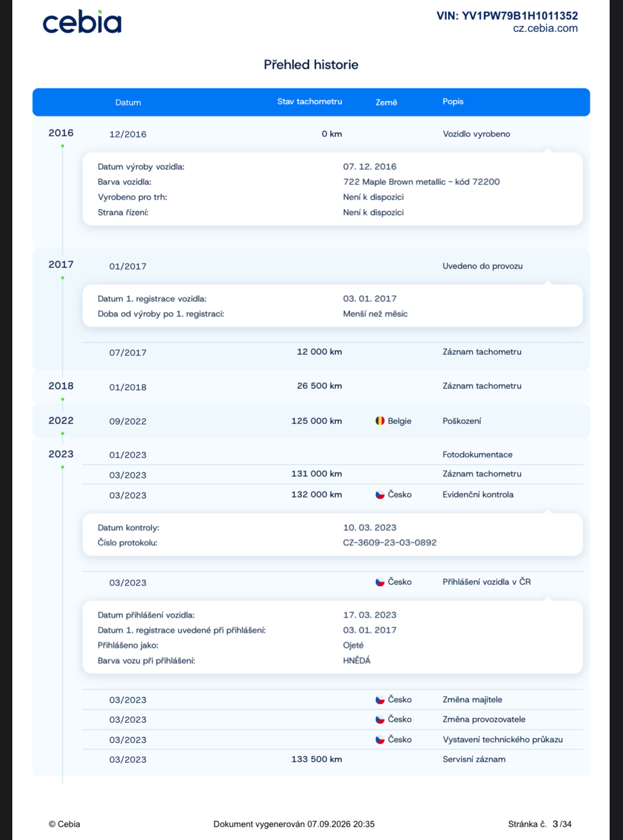The width and height of the screenshot is (623, 840).
Task: Open the cz.cebia.com link
Action: tap(545, 28)
